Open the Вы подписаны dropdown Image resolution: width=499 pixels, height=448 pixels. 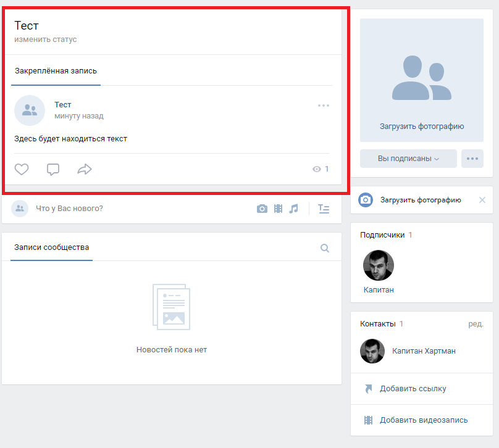408,159
